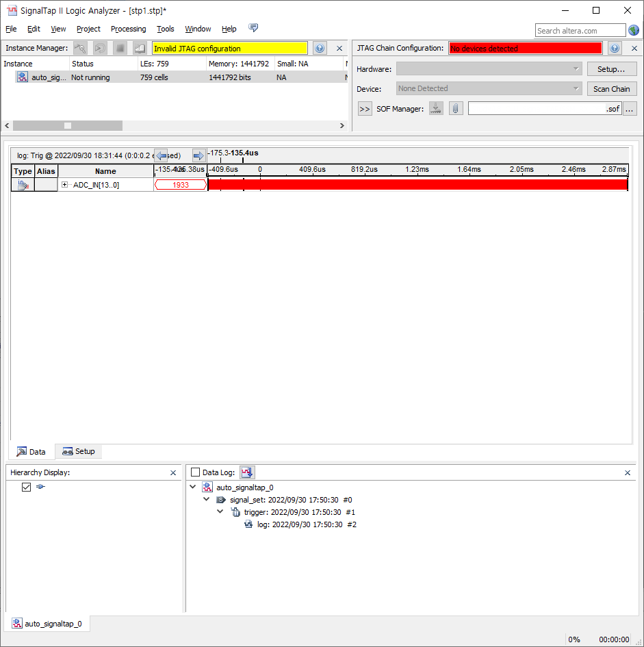644x647 pixels.
Task: Click the signal_set entry icon in Data Log
Action: (x=221, y=500)
